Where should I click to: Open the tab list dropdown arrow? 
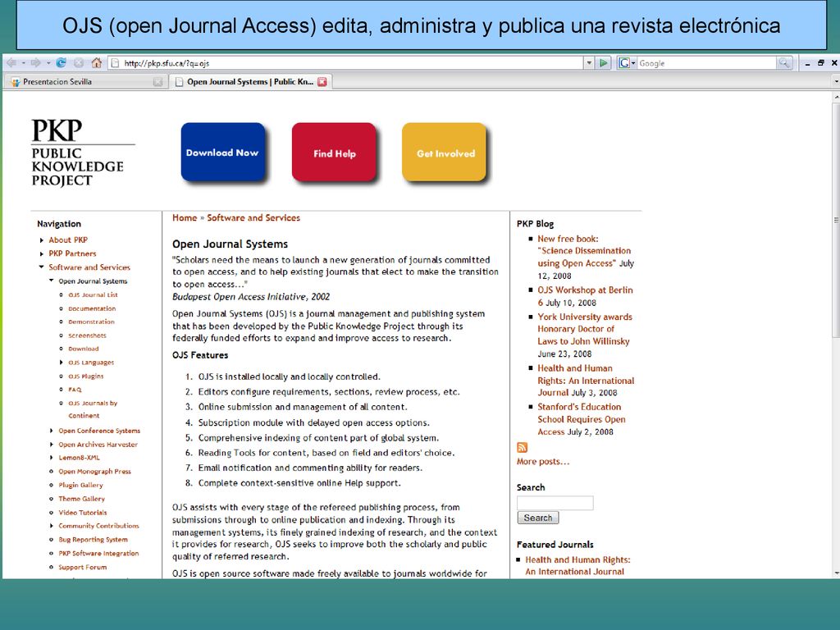point(836,82)
